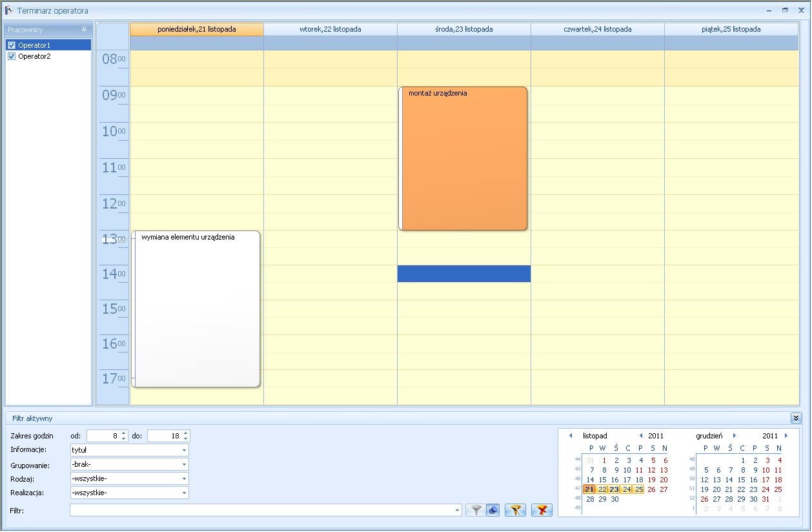This screenshot has width=812, height=532.
Task: Click the Pracownicy panel header
Action: click(x=48, y=30)
